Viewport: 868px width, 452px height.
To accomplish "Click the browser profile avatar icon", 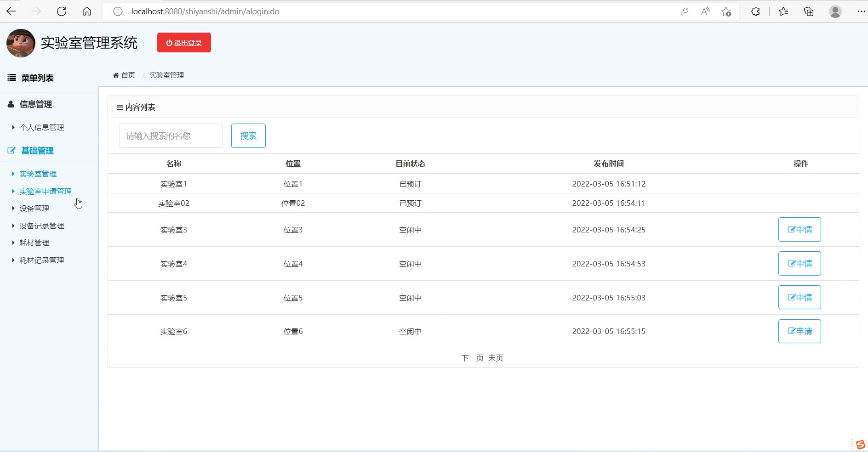I will pyautogui.click(x=835, y=11).
